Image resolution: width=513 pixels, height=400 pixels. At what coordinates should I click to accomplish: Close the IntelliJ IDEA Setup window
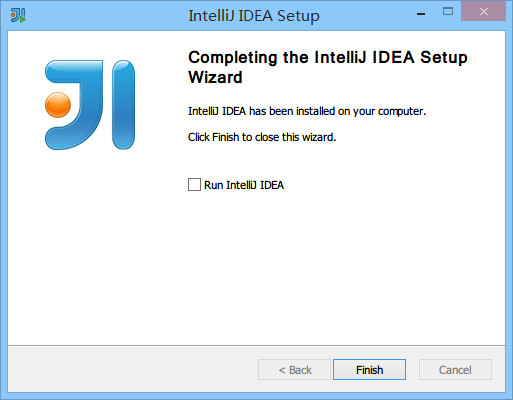[484, 12]
